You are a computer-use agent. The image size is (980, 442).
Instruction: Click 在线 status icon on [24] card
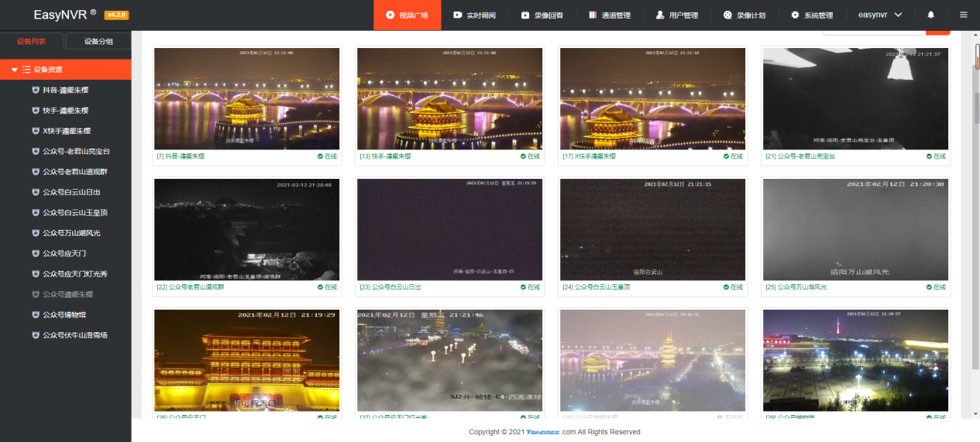726,287
